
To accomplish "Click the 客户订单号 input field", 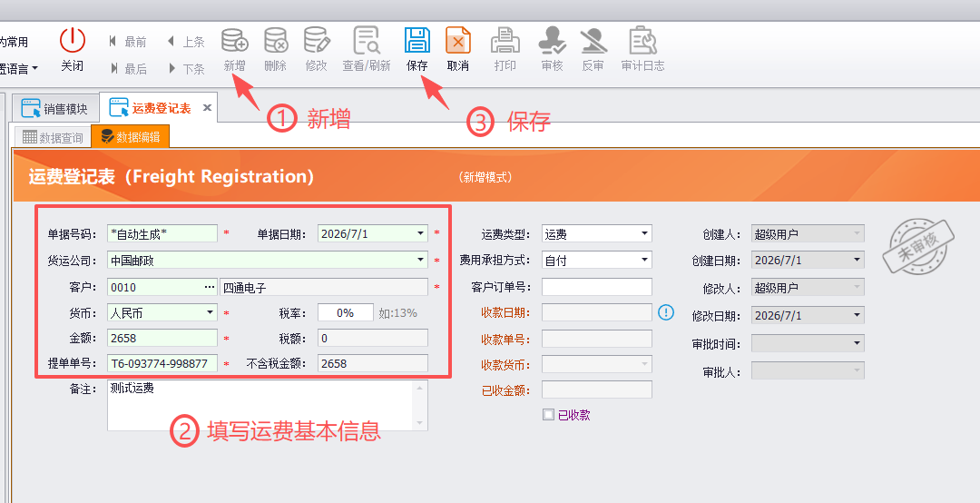I will (x=597, y=287).
